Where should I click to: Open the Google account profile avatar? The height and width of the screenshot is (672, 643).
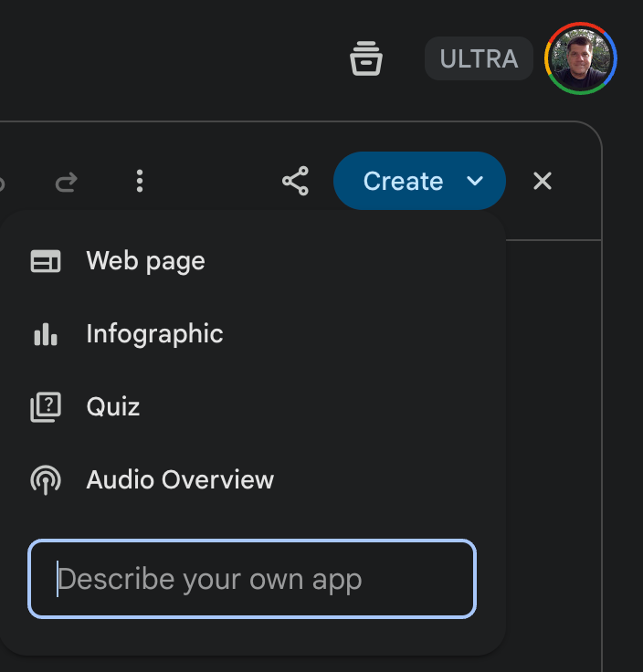580,58
